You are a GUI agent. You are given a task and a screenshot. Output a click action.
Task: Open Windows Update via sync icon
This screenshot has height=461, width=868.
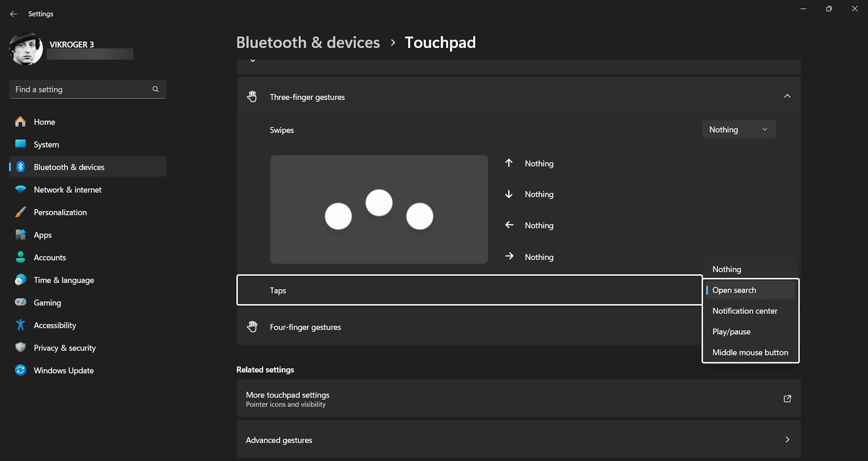pyautogui.click(x=20, y=370)
